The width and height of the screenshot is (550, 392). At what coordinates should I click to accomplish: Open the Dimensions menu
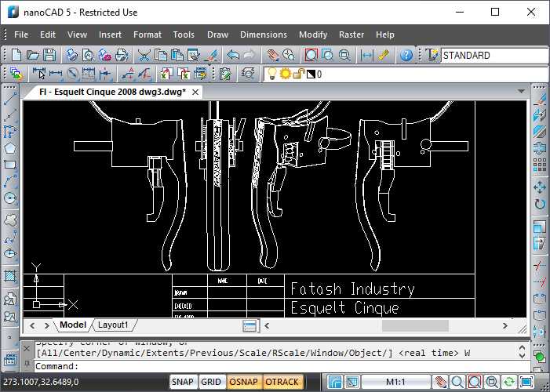263,34
